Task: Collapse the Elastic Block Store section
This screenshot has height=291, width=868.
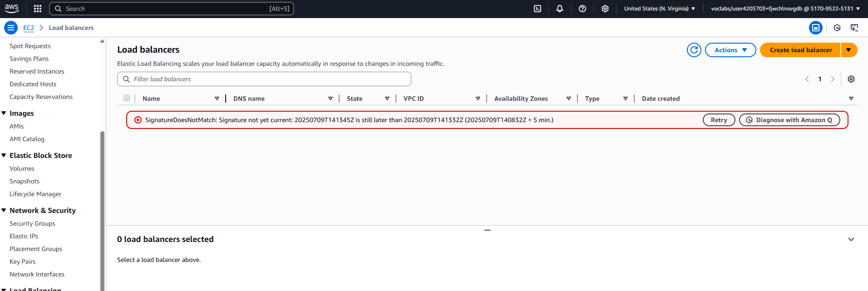Action: point(4,155)
